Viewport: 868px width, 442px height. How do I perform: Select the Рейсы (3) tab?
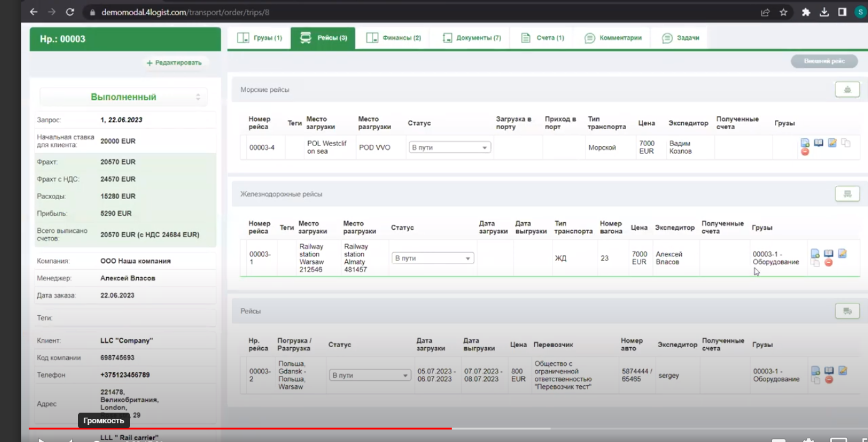pyautogui.click(x=324, y=37)
